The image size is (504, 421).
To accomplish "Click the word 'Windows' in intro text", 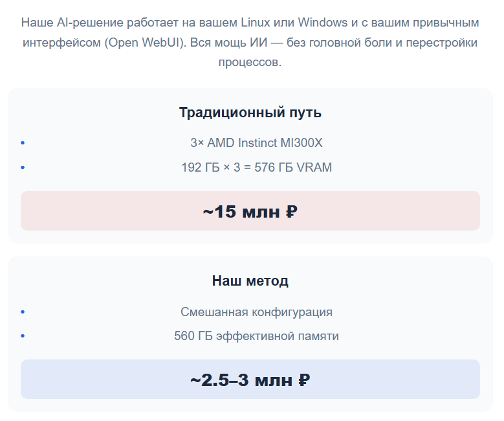I will (323, 23).
